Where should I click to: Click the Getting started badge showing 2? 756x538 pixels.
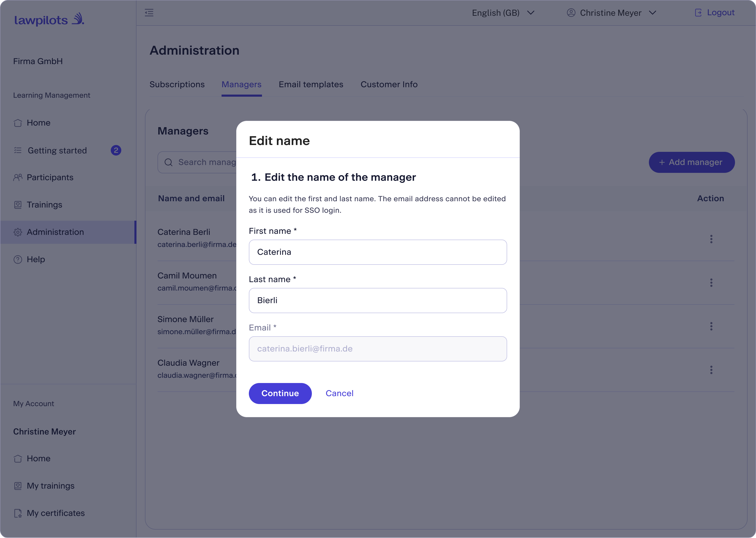(x=116, y=151)
